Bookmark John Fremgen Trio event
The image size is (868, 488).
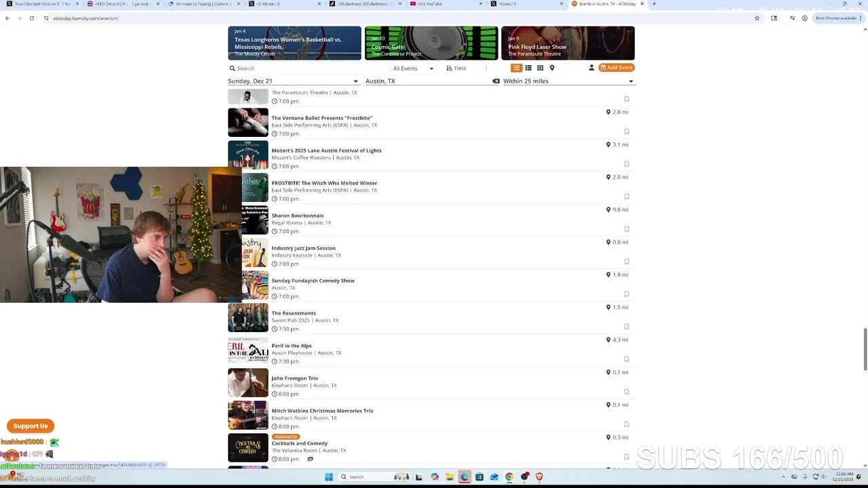(x=627, y=392)
